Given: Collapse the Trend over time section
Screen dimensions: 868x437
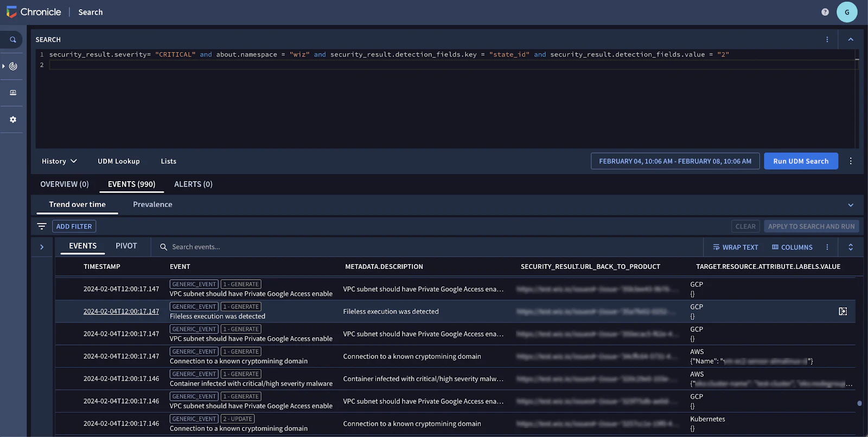Looking at the screenshot, I should (851, 205).
